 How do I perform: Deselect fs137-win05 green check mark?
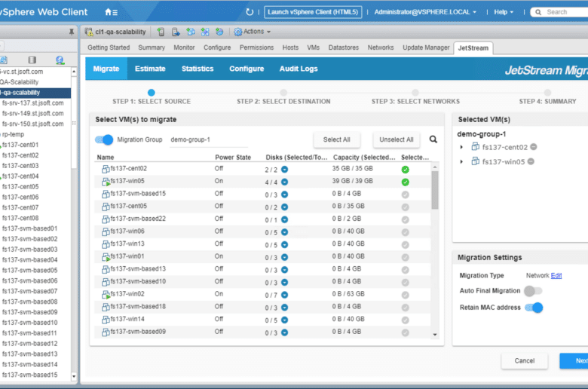tap(405, 182)
